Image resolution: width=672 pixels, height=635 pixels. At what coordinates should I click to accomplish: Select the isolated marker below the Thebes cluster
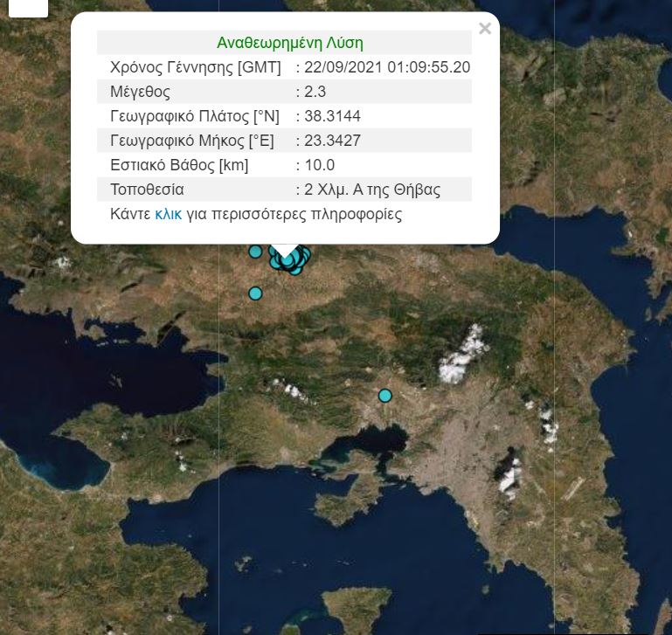(x=255, y=293)
